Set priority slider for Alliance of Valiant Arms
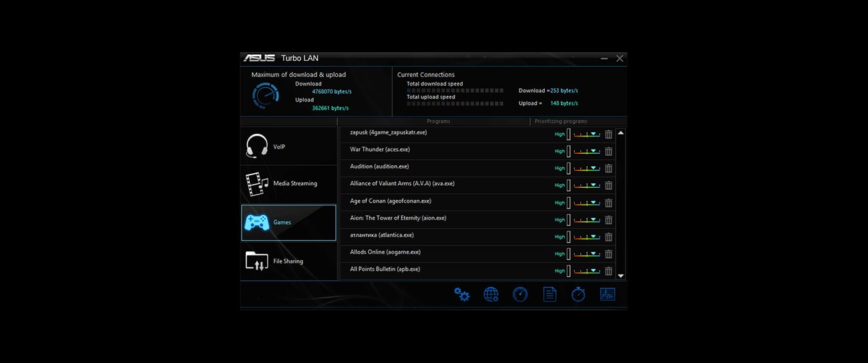The width and height of the screenshot is (868, 363). [587, 186]
